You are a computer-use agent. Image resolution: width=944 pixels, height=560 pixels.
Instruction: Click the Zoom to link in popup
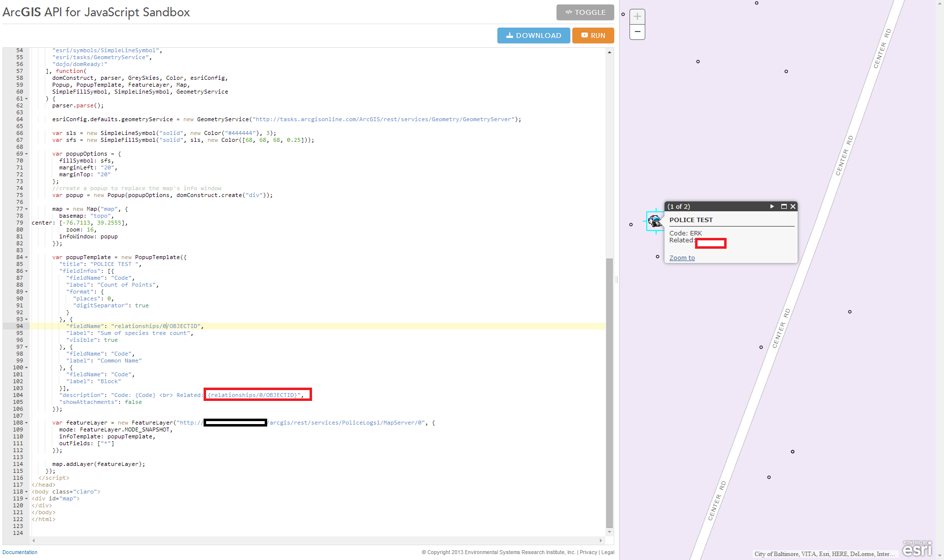(682, 258)
